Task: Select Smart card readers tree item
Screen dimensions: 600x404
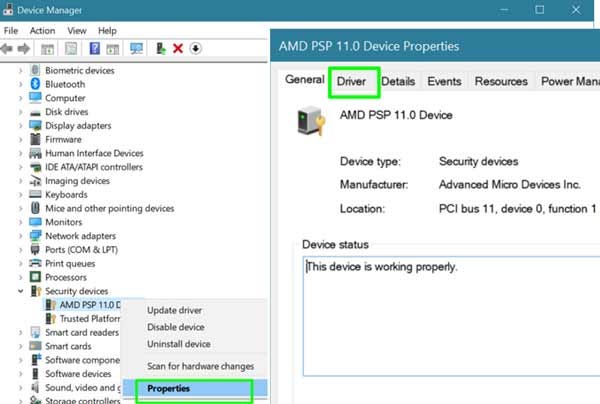Action: [82, 332]
